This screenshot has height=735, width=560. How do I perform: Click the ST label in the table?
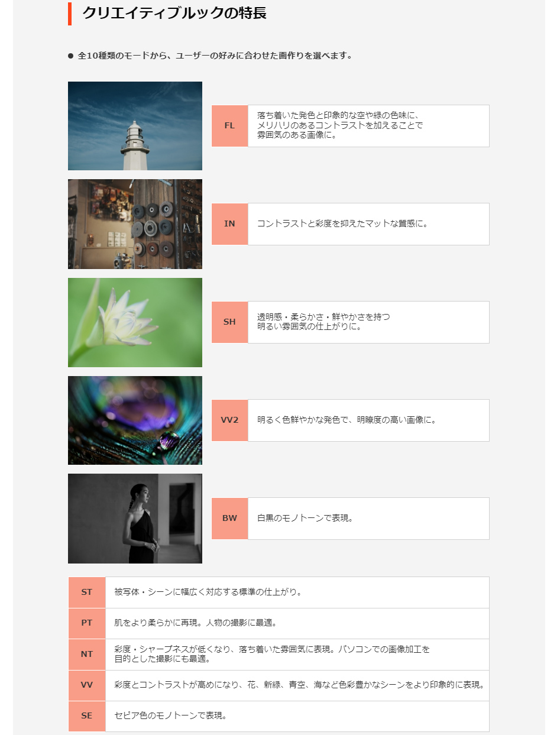pyautogui.click(x=87, y=592)
